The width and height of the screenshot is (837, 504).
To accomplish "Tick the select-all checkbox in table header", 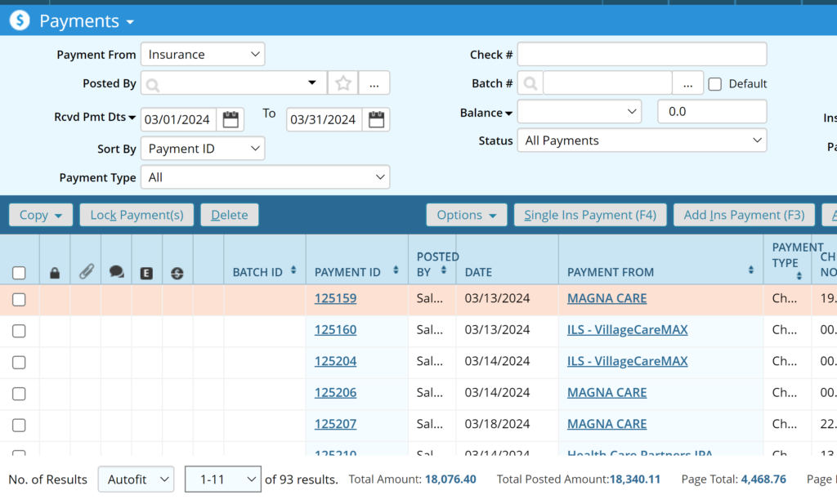I will tap(19, 273).
